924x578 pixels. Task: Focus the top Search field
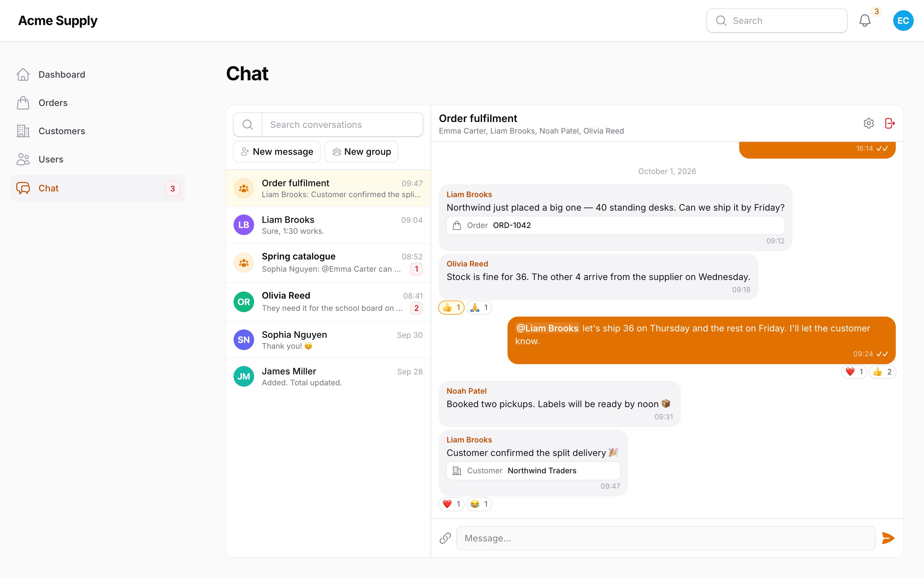(777, 21)
